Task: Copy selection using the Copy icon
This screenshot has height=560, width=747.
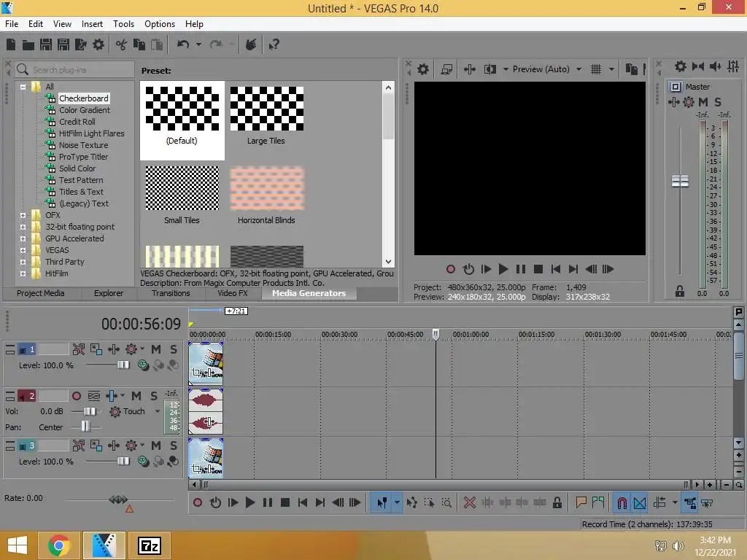Action: tap(139, 44)
